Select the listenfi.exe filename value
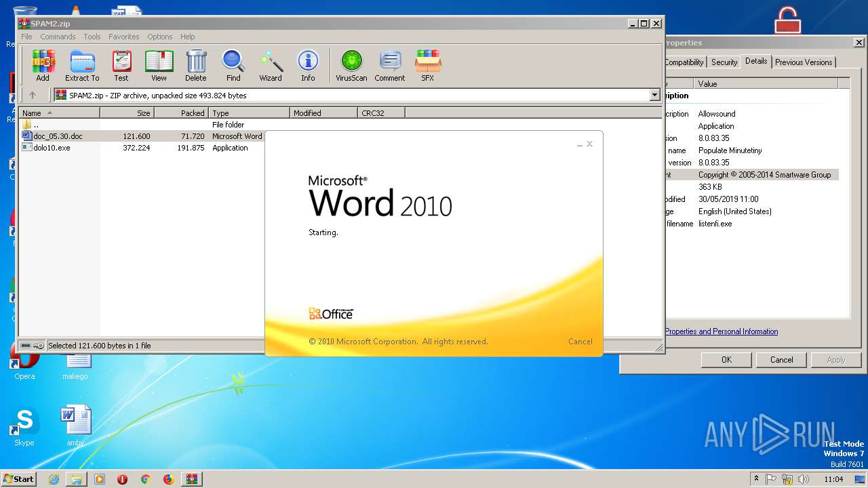This screenshot has width=868, height=488. [715, 224]
